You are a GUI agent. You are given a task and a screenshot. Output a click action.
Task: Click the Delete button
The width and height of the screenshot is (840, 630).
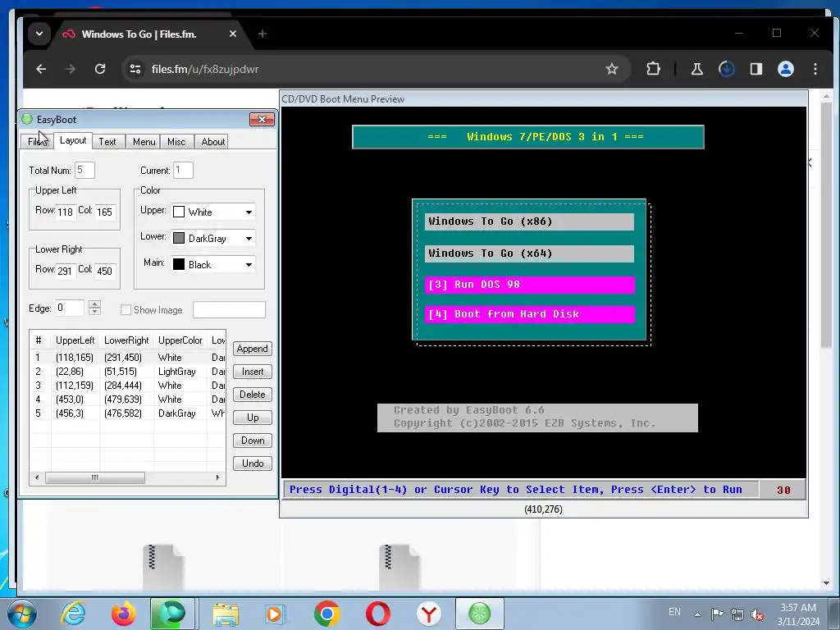pyautogui.click(x=253, y=395)
